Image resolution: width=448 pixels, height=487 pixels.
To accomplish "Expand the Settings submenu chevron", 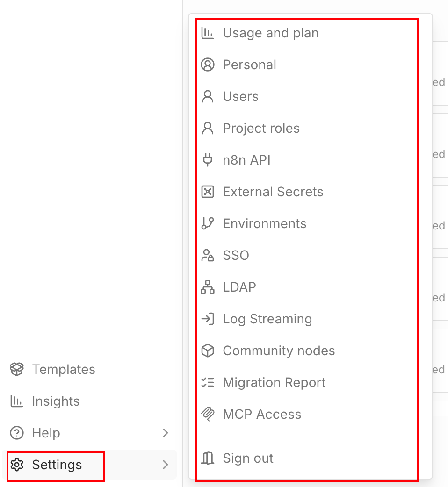I will pyautogui.click(x=165, y=465).
